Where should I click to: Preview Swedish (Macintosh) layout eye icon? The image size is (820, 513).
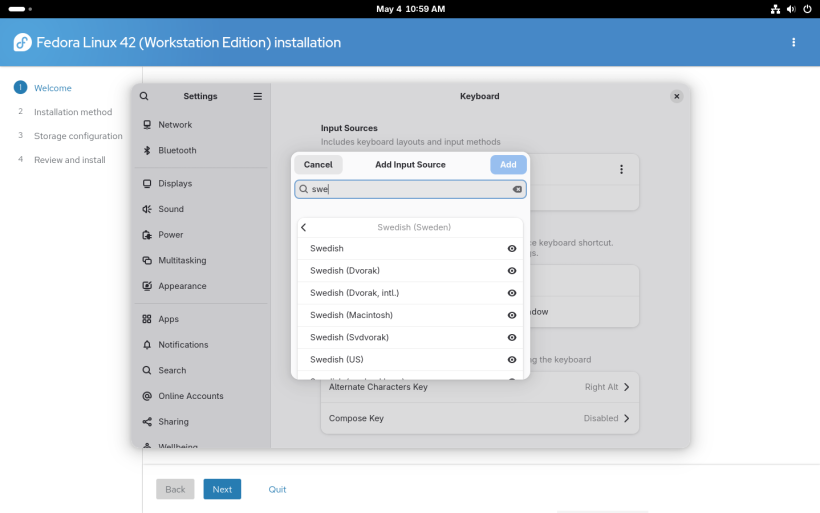(x=512, y=315)
